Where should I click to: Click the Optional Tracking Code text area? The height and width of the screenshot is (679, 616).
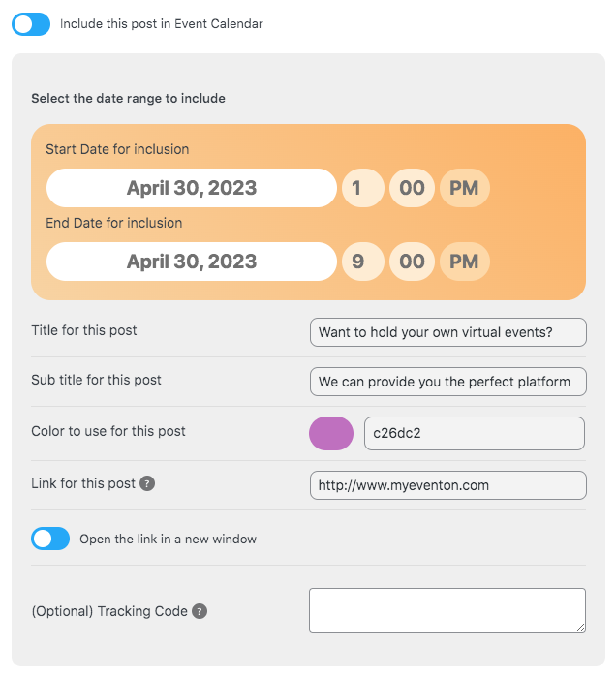[447, 610]
